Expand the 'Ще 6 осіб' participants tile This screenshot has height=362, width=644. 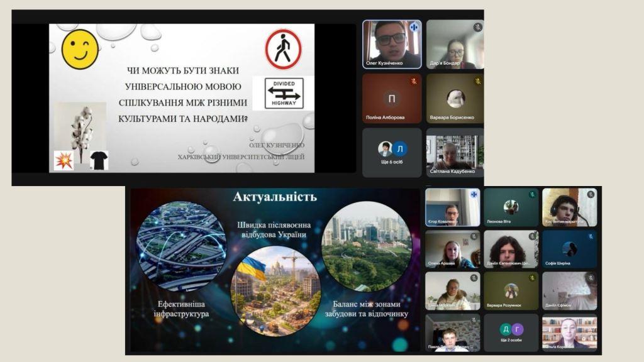(x=392, y=153)
